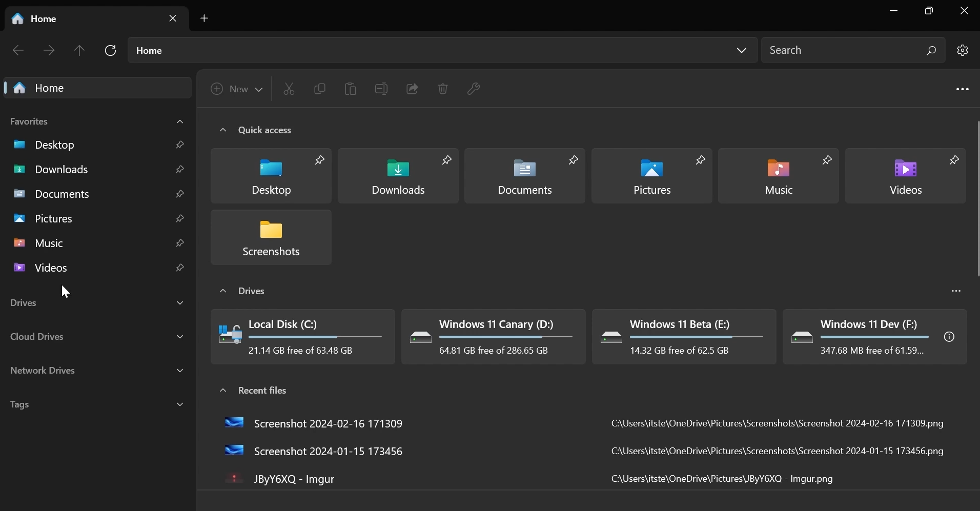Pin the Videos folder in Quick access
Screen dimensions: 980x511
click(954, 160)
